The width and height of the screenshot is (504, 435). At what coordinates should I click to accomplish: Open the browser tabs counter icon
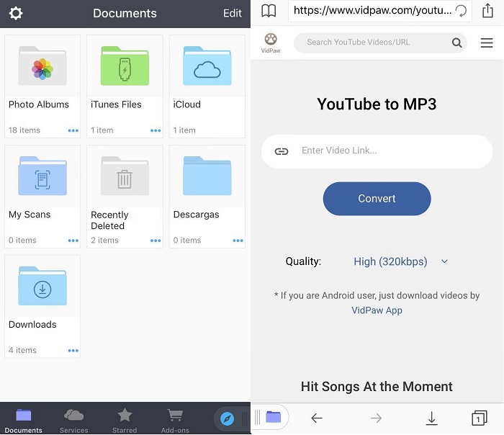click(480, 418)
